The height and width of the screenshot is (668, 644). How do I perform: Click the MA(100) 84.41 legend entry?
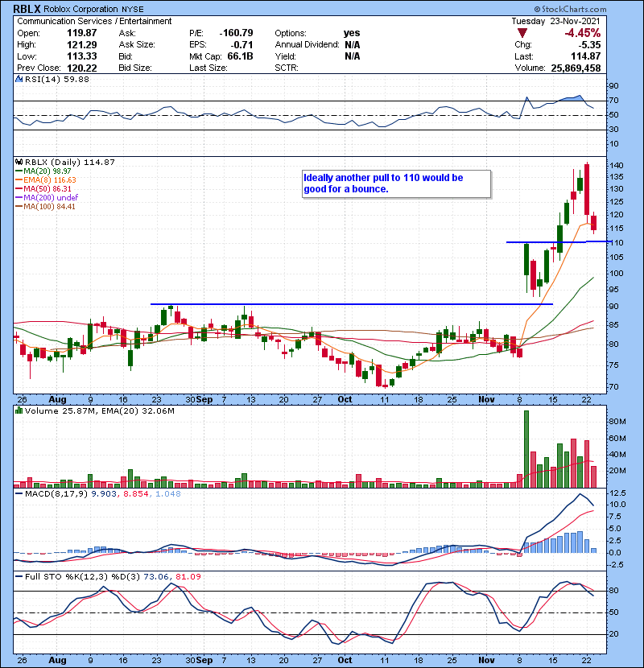click(x=45, y=207)
